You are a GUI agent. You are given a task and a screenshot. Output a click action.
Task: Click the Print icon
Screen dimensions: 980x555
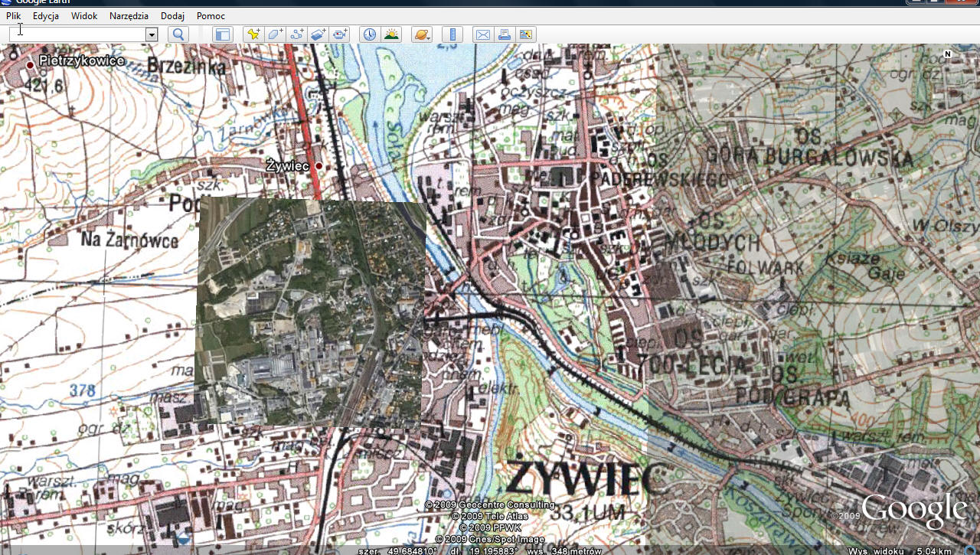504,34
